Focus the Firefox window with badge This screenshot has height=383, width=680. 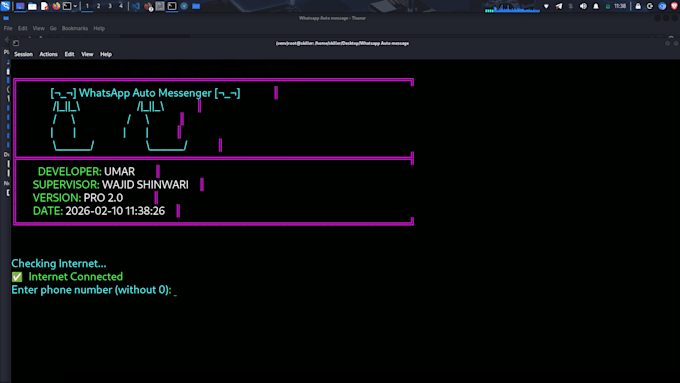pos(148,6)
